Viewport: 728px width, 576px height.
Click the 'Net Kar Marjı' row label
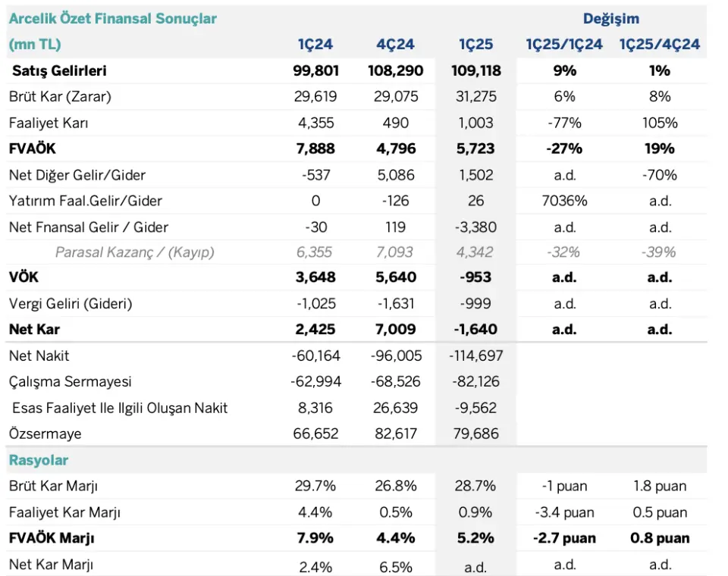51,565
